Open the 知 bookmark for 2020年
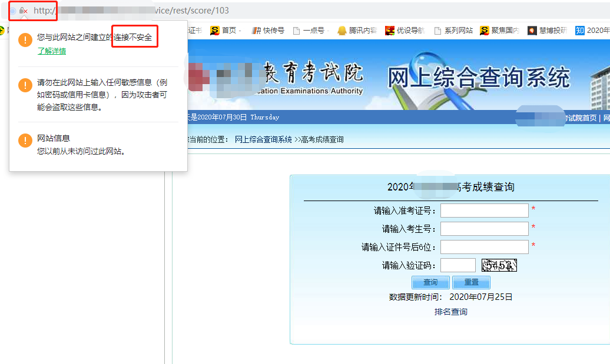Screen dimensions: 610x364 [592, 31]
